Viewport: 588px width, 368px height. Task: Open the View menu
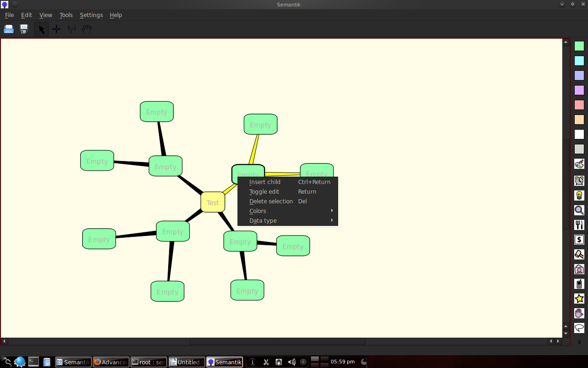[x=45, y=15]
